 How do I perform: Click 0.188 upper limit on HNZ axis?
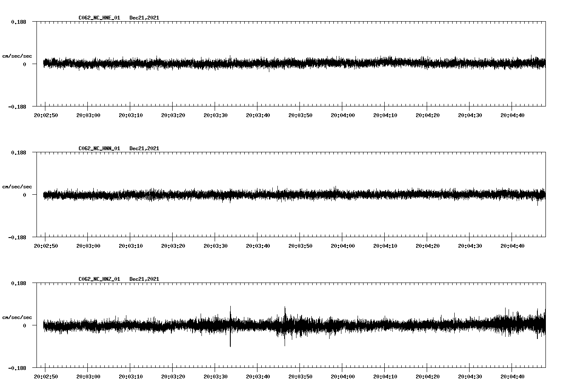coord(18,283)
